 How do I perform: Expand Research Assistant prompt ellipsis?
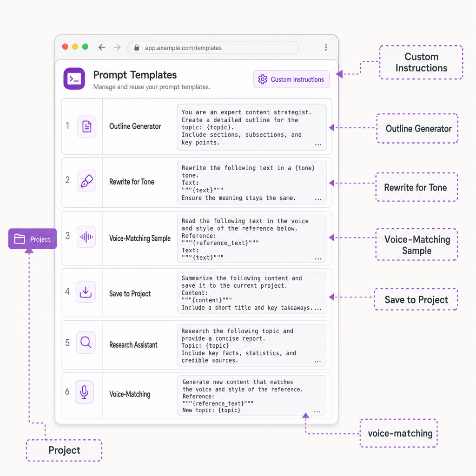pos(317,362)
